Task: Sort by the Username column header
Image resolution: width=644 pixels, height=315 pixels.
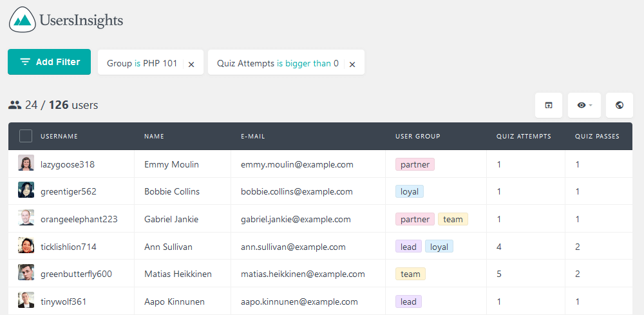Action: [59, 137]
